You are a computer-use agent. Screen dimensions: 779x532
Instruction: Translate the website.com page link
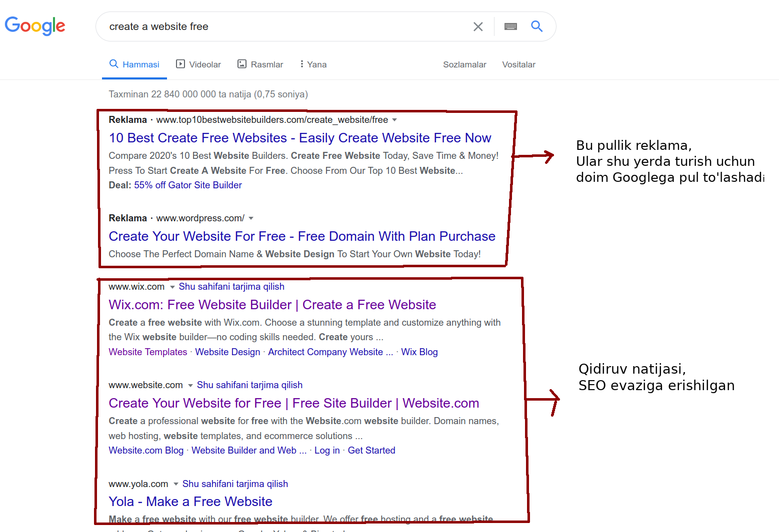[249, 385]
